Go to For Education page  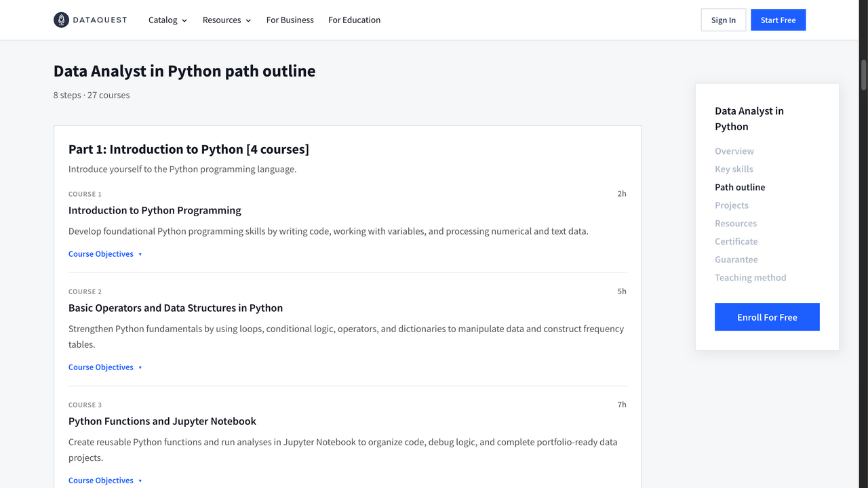354,20
